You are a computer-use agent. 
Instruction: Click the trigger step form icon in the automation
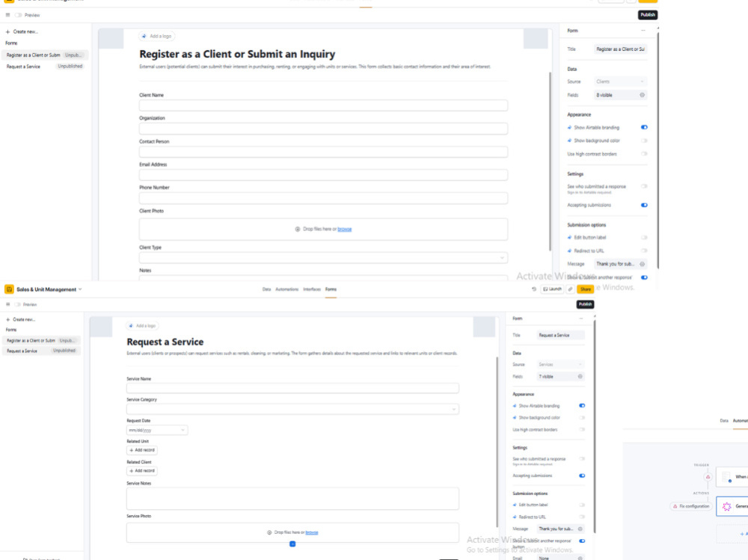[x=726, y=476]
